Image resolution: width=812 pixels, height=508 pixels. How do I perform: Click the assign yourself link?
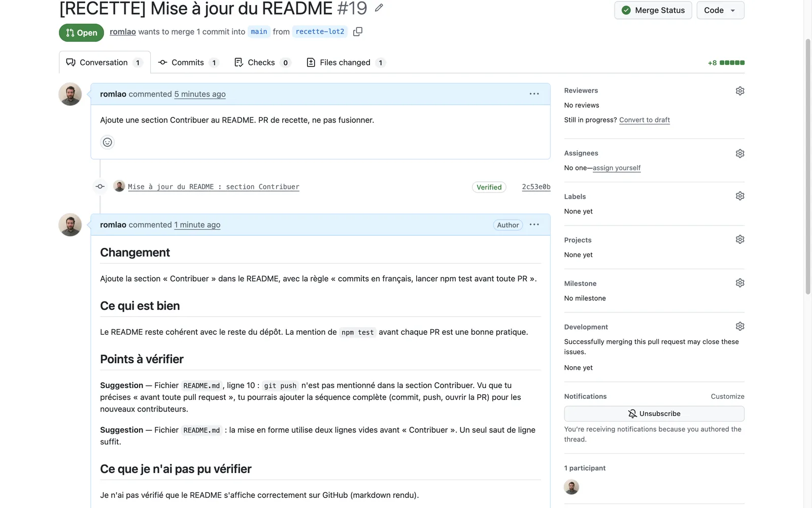pyautogui.click(x=617, y=168)
